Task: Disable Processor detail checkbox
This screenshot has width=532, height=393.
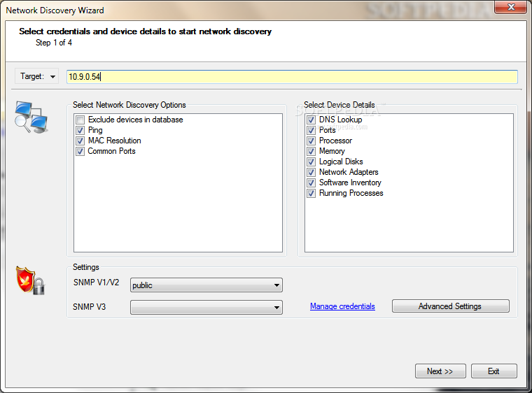Action: 311,141
